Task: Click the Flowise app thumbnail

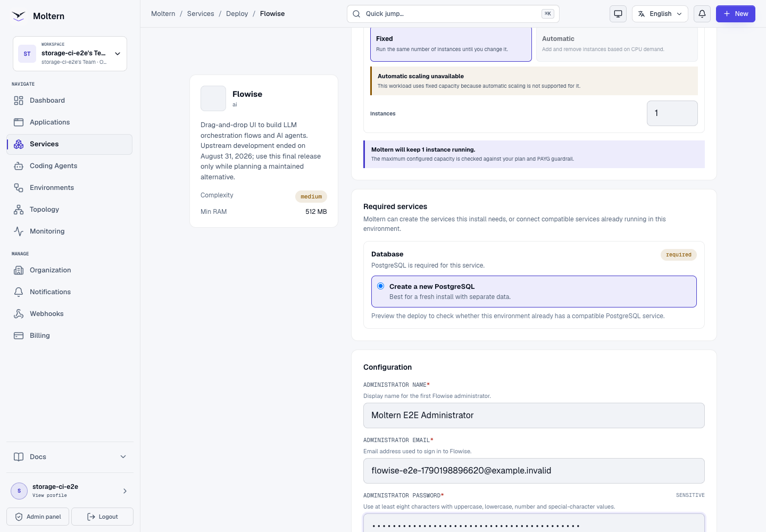Action: [213, 98]
